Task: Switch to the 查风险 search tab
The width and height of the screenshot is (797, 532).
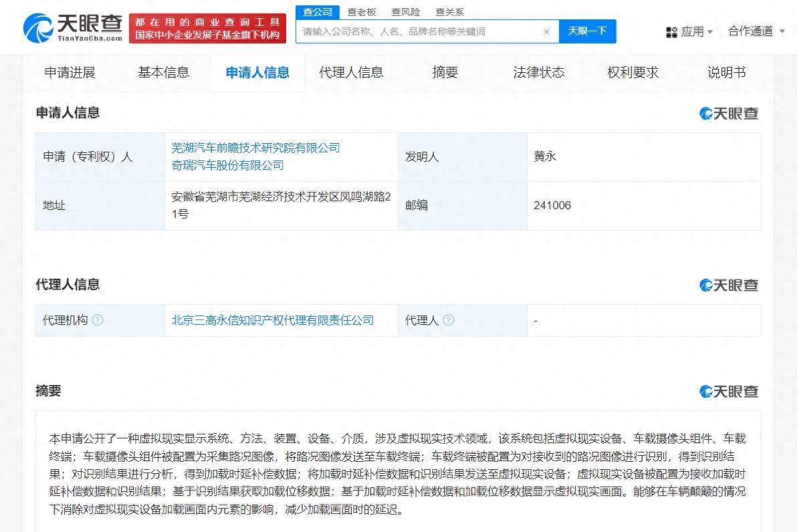Action: (x=404, y=11)
